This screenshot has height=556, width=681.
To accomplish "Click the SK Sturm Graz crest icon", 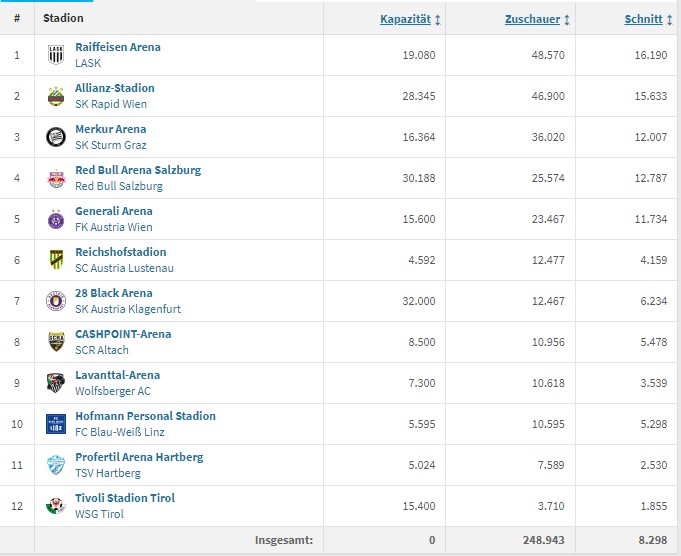I will 56,137.
